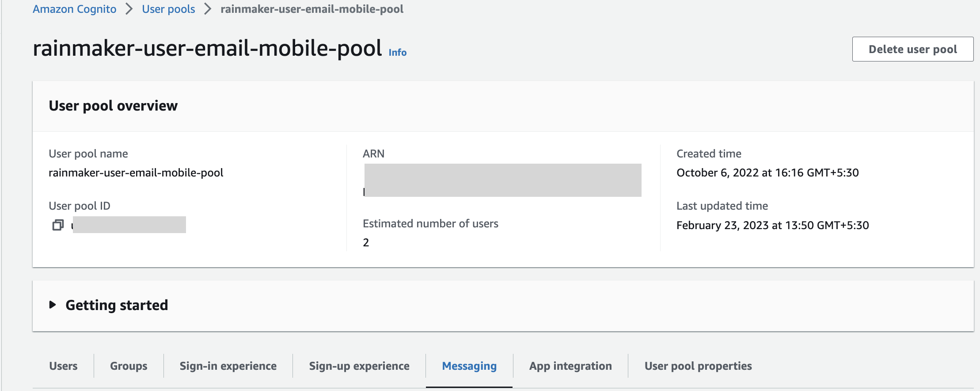Click the Created time label

click(x=709, y=153)
